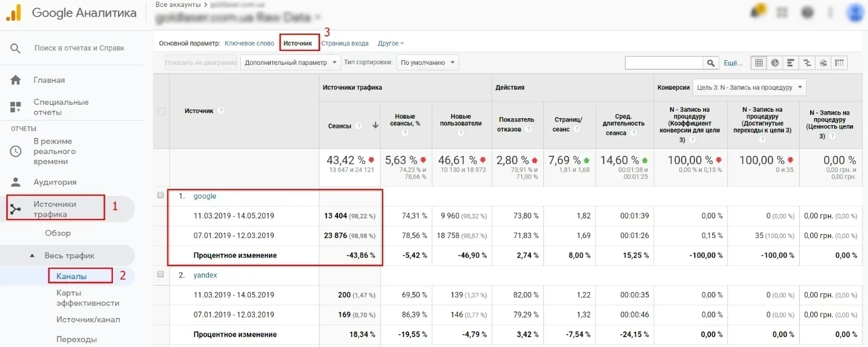Click google sessions value 23 876

[335, 236]
